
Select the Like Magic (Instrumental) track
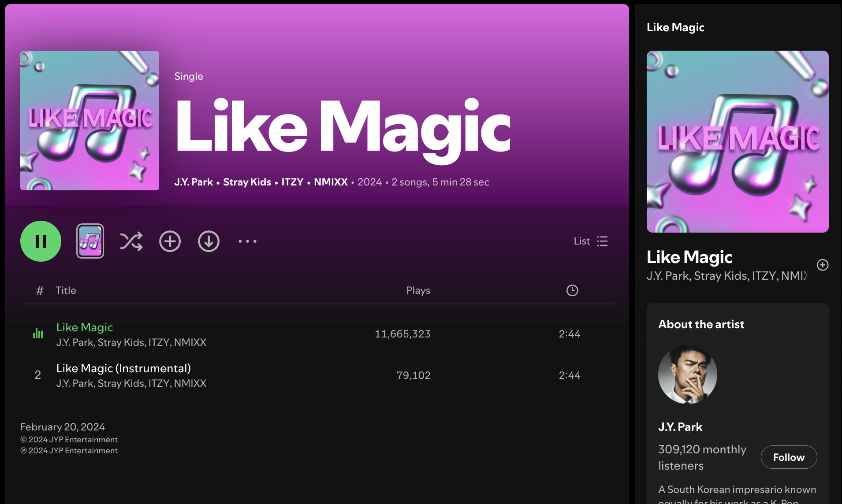123,368
